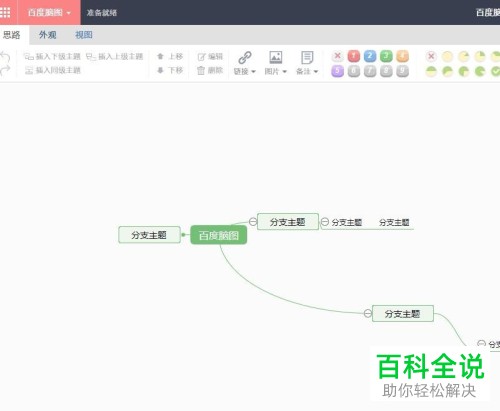Collapse the second-level 分支主题 via its minus circle
The width and height of the screenshot is (500, 411).
point(325,222)
